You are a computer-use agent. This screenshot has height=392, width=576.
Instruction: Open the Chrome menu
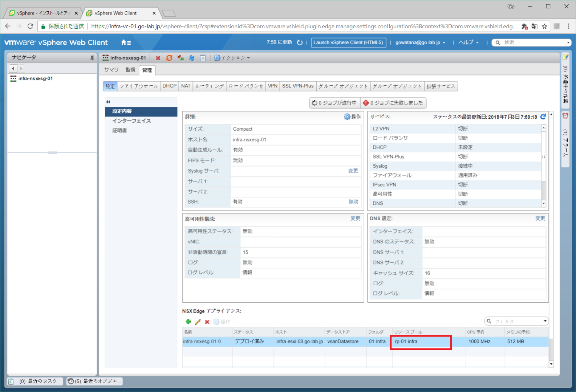[x=569, y=26]
